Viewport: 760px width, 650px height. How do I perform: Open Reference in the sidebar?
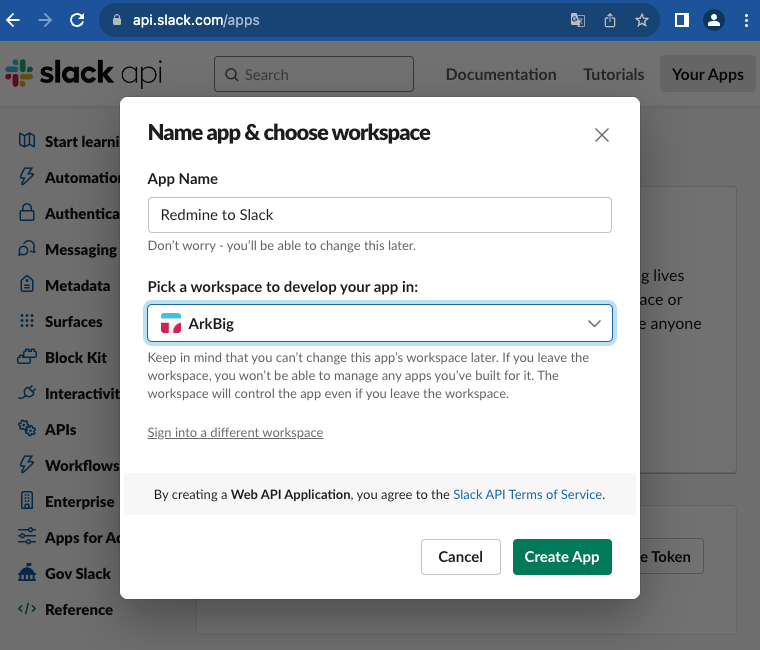(79, 609)
